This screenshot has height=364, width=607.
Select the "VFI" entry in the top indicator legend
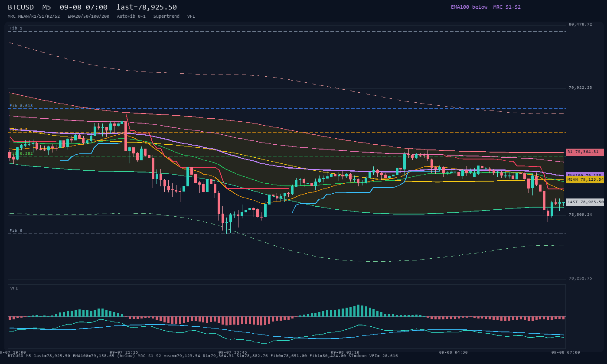(191, 16)
